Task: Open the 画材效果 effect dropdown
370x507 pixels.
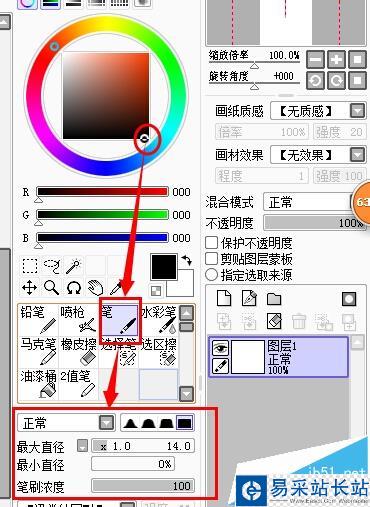Action: 357,155
